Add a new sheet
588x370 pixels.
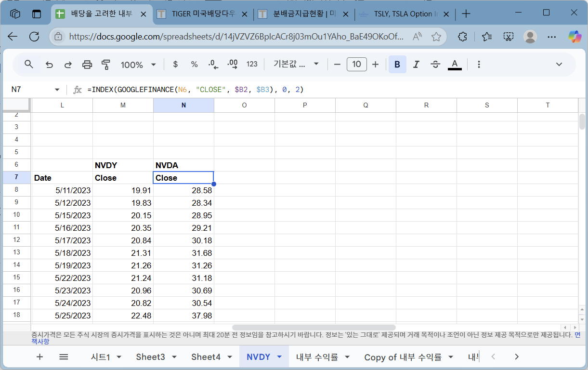pyautogui.click(x=39, y=357)
